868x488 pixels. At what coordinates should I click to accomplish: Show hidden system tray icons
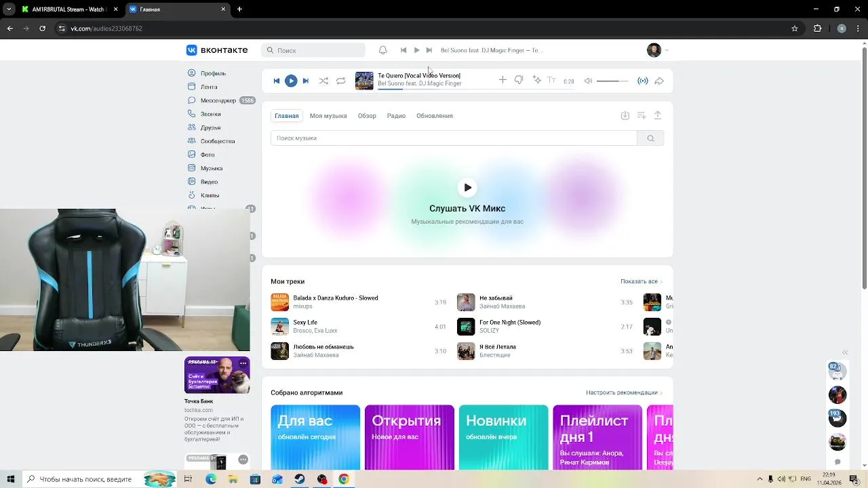click(x=759, y=479)
